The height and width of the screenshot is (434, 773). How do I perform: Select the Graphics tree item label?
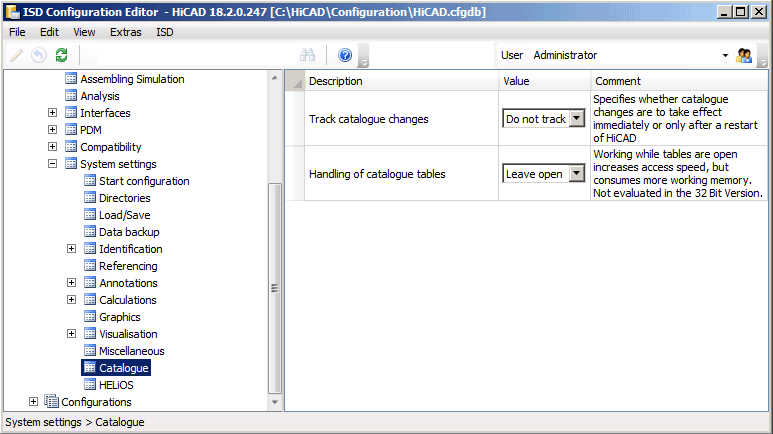(x=120, y=317)
